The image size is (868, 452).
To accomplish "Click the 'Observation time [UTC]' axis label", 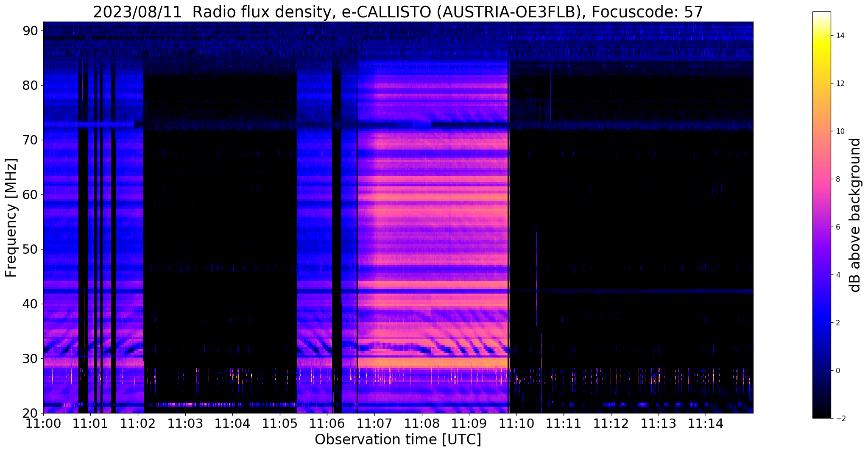I will pos(398,440).
